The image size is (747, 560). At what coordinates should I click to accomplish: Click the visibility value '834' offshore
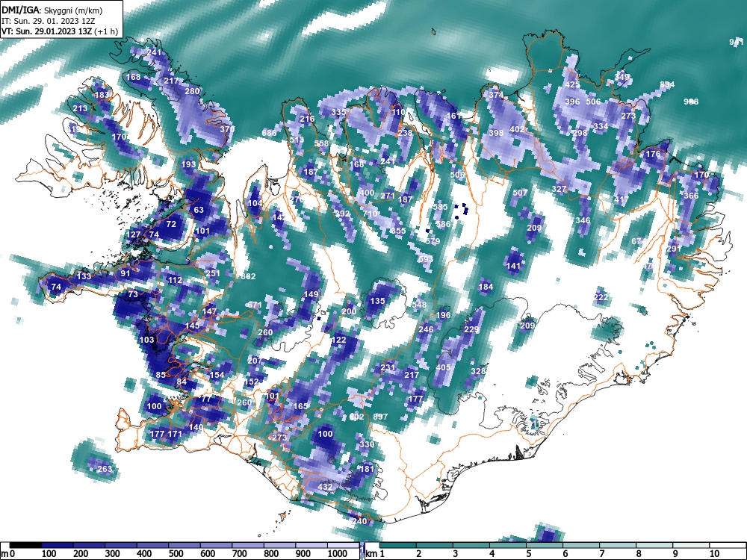[667, 85]
